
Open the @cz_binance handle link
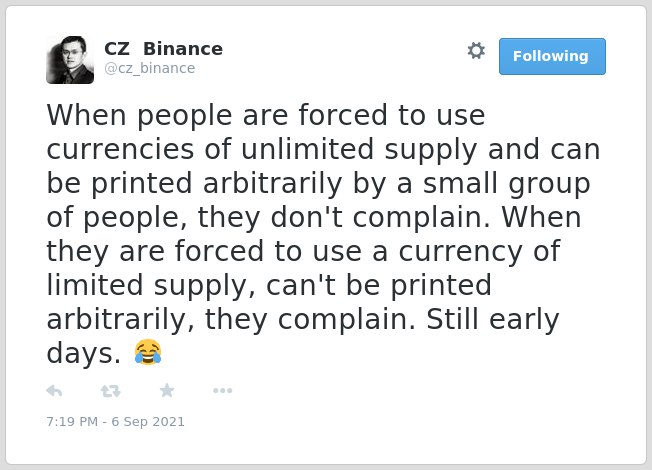(x=150, y=68)
